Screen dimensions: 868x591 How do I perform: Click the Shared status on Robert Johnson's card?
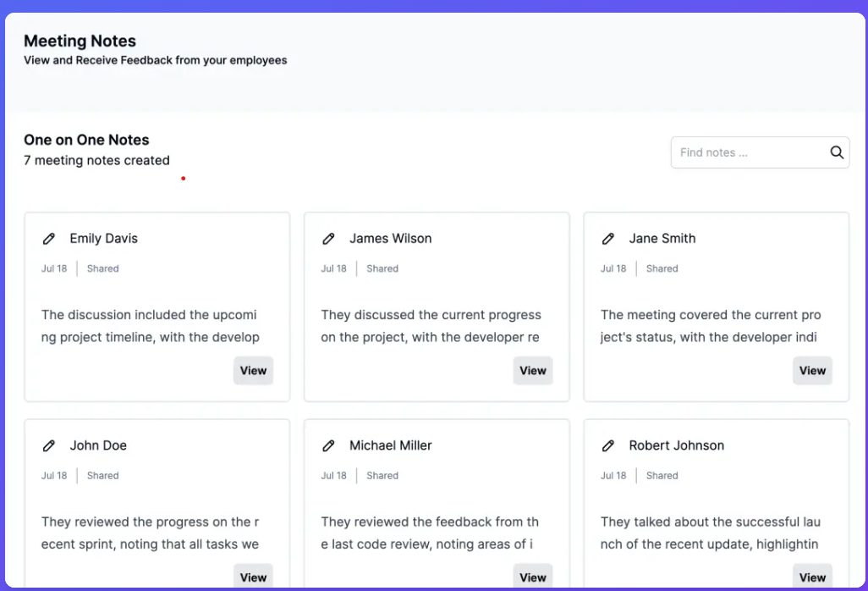pos(662,475)
